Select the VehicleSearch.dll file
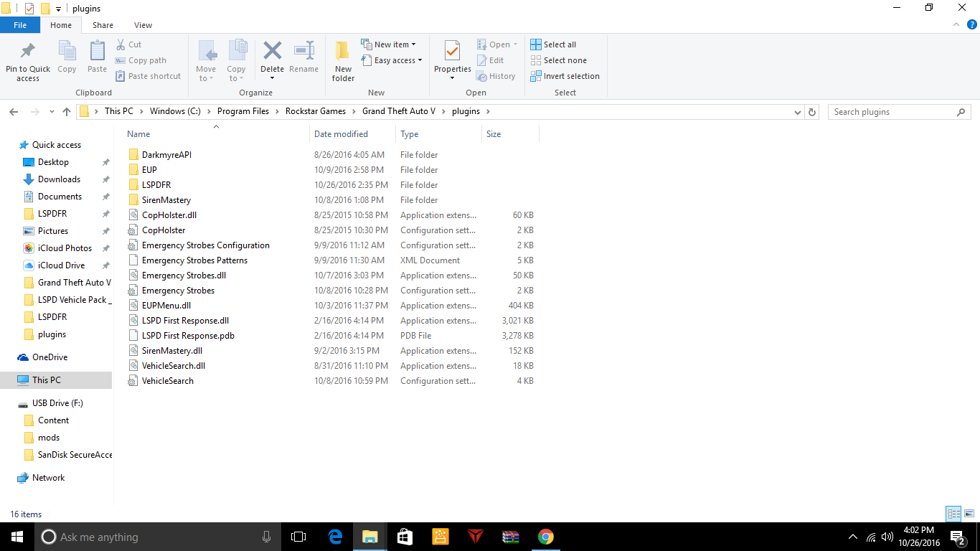This screenshot has width=980, height=551. click(174, 366)
